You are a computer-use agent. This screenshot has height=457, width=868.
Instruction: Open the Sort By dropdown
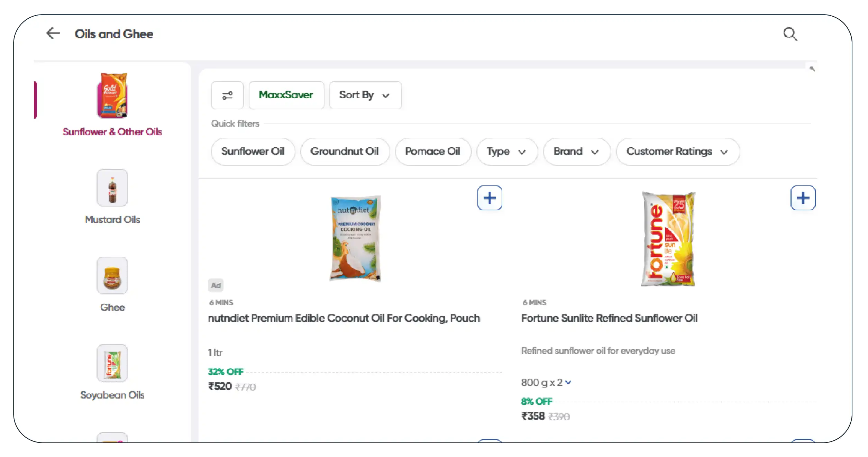coord(365,95)
